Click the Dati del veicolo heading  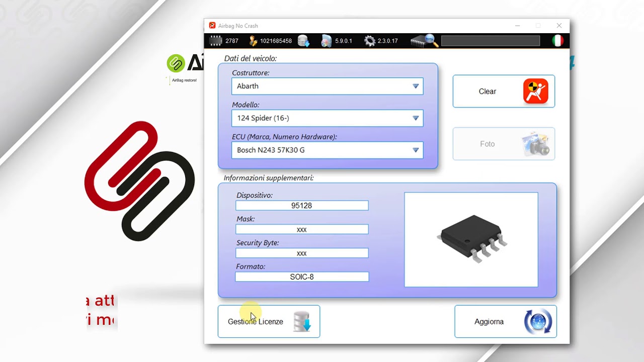click(251, 58)
